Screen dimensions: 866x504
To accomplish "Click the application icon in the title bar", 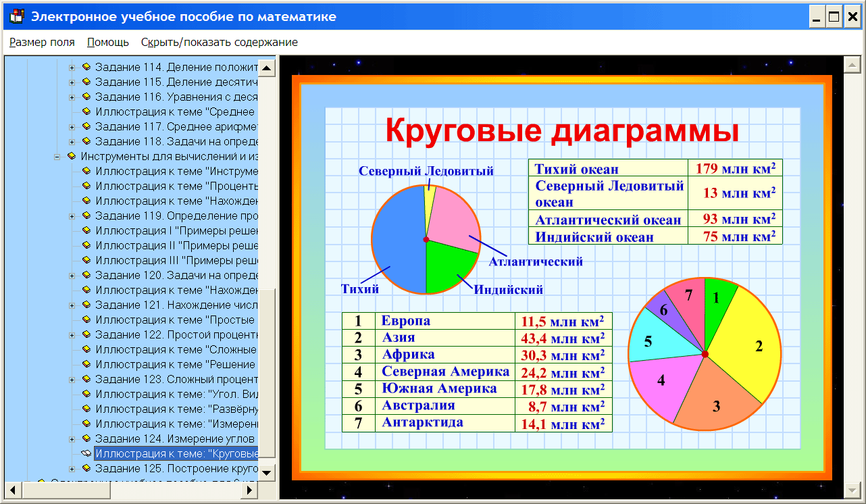I will (15, 16).
